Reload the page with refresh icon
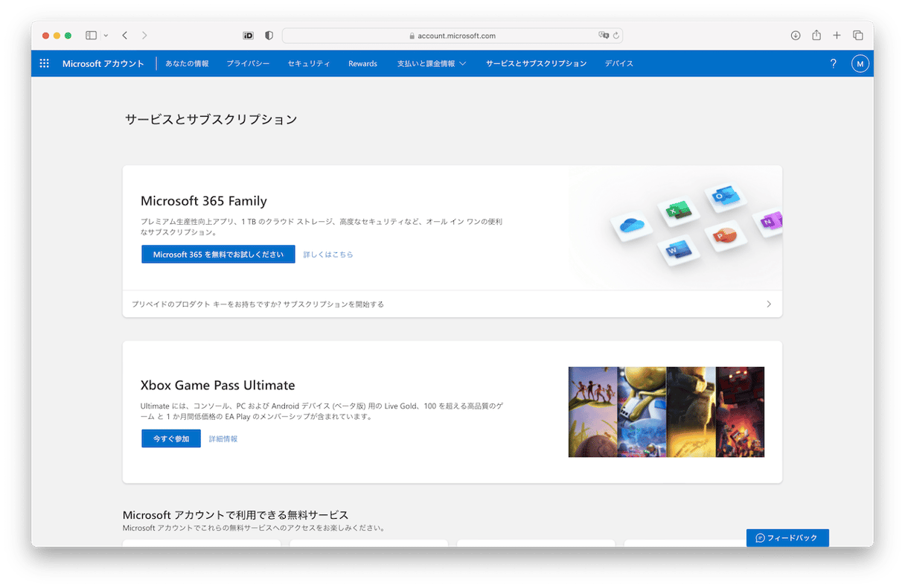Image resolution: width=905 pixels, height=588 pixels. (616, 35)
